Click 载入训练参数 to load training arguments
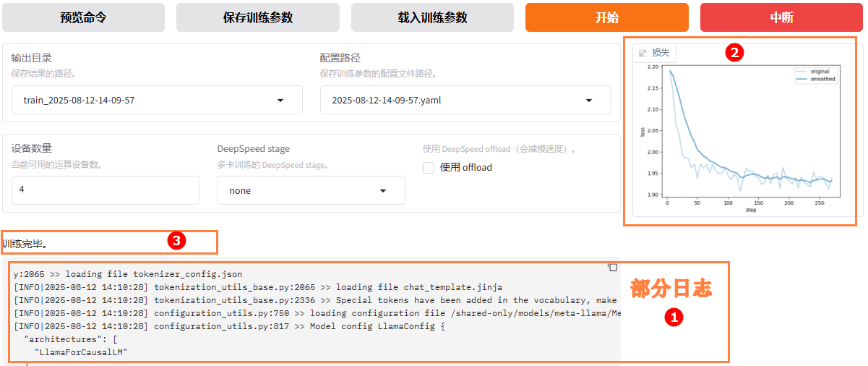 click(x=432, y=17)
